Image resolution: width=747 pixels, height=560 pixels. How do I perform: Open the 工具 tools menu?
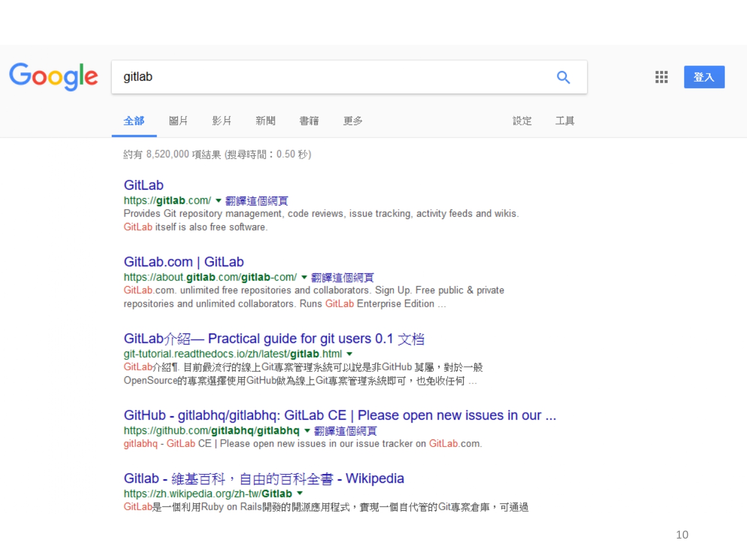pyautogui.click(x=565, y=121)
